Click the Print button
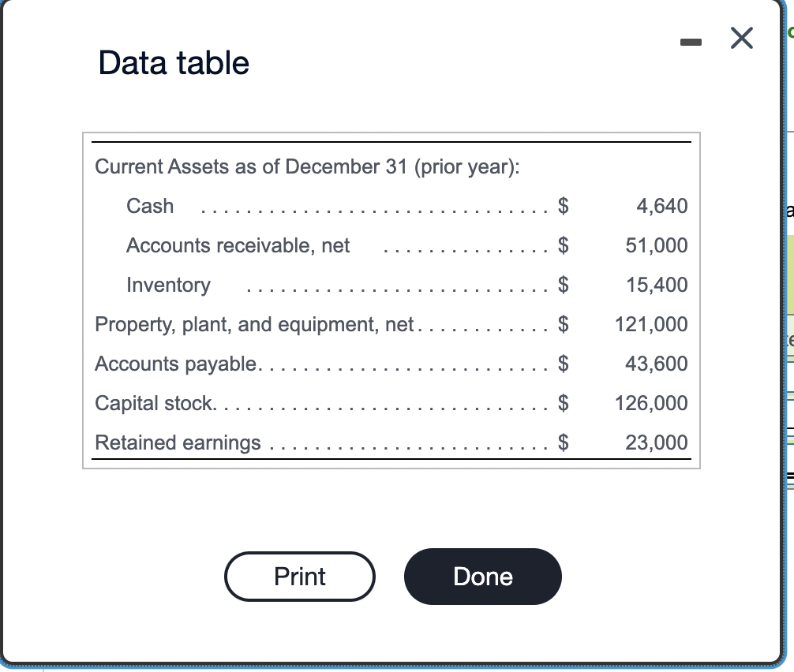794x672 pixels. pos(300,577)
